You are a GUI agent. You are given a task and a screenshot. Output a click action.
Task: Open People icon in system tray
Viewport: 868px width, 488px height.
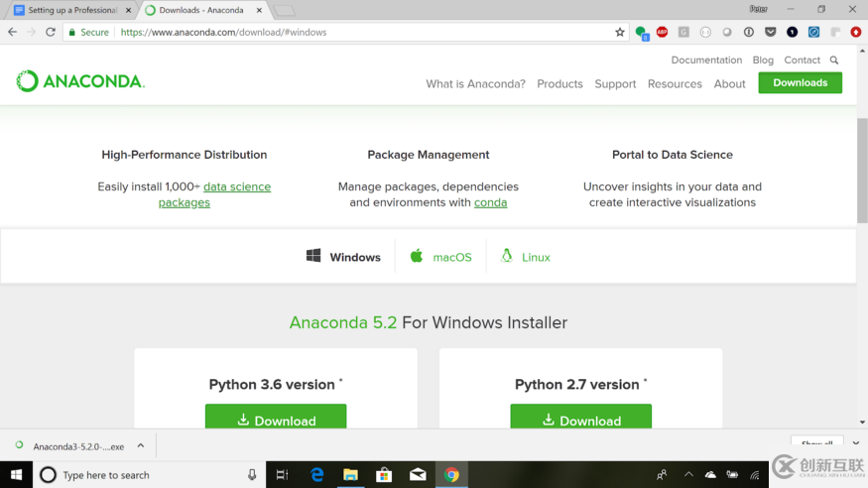click(662, 475)
